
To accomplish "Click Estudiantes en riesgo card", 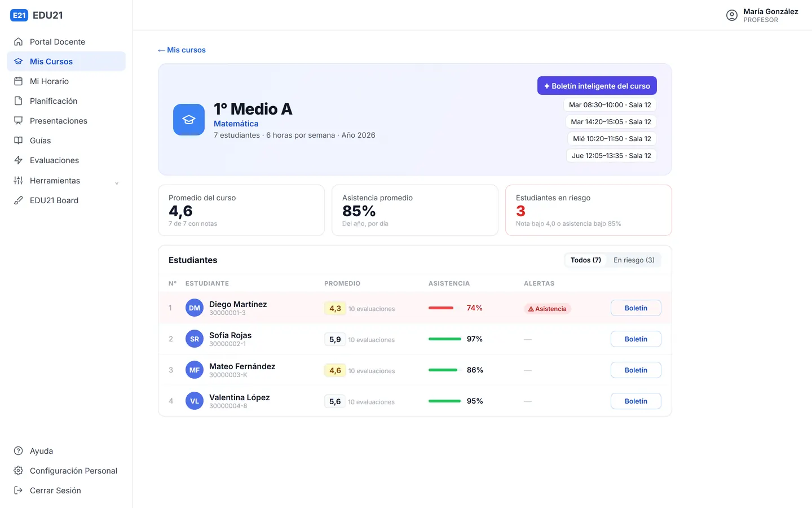I will 588,210.
